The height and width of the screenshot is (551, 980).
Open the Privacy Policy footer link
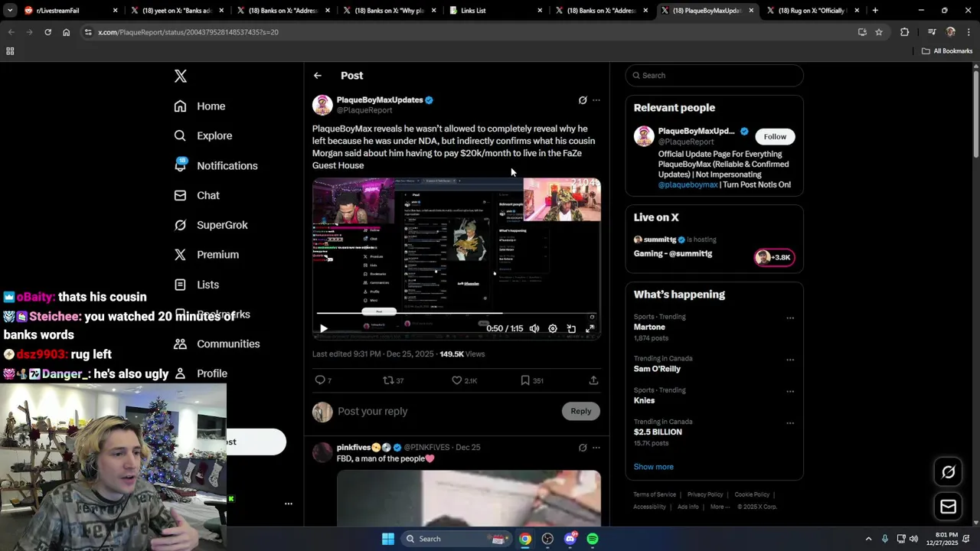pos(705,494)
